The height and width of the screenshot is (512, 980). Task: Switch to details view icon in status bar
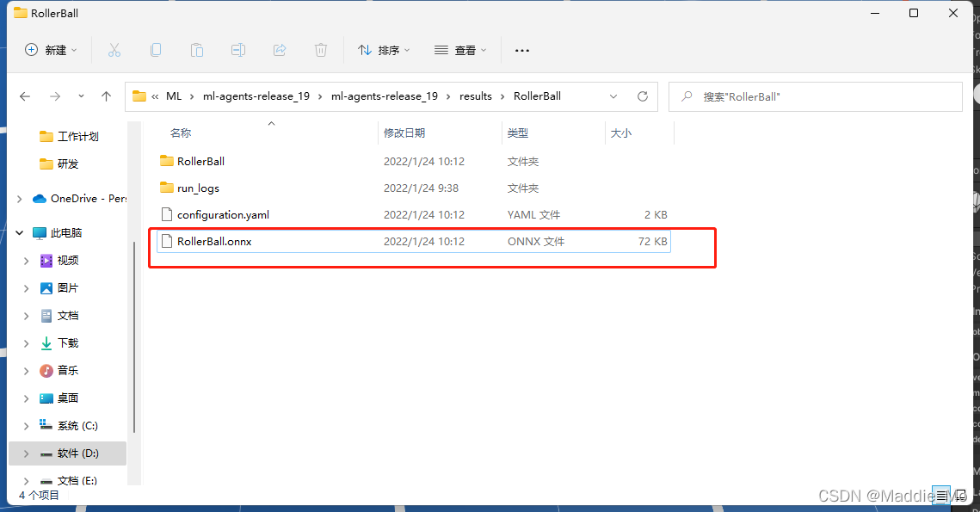coord(941,495)
